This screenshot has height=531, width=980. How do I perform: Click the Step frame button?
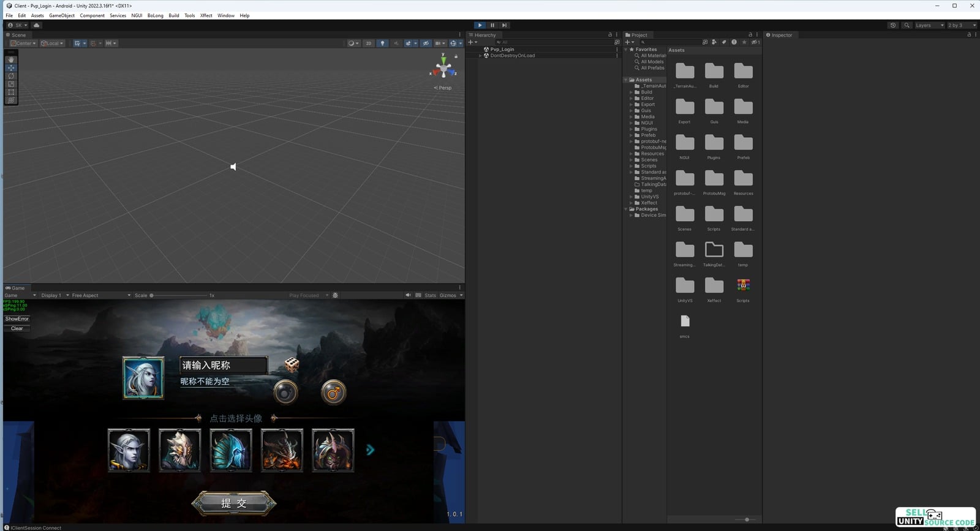pos(504,25)
